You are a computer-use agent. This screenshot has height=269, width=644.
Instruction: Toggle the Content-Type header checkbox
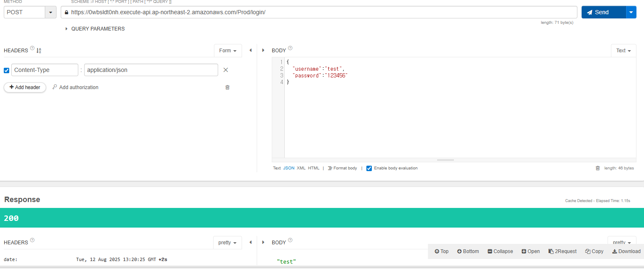point(6,70)
